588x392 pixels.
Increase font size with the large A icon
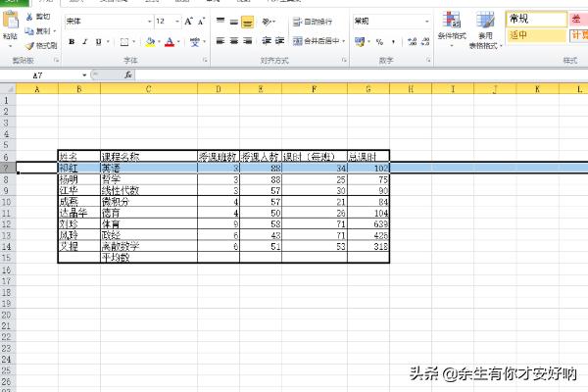pos(188,22)
